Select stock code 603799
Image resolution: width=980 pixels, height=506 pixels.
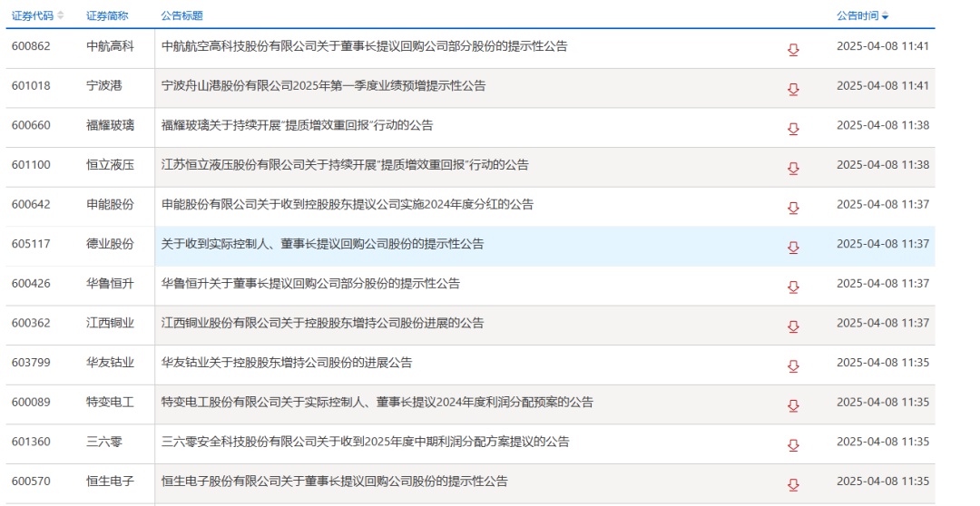coord(31,363)
